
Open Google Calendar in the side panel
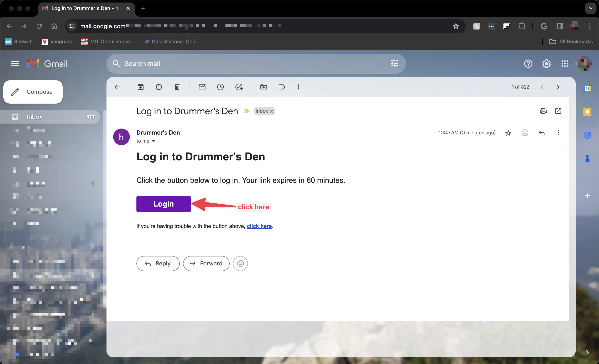587,89
